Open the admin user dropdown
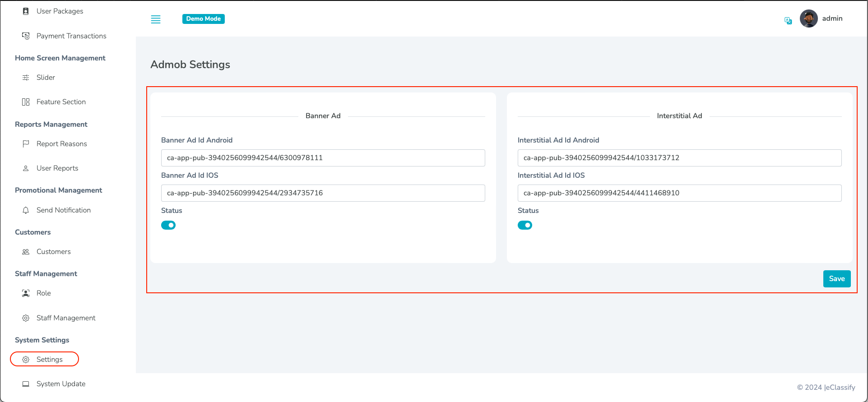This screenshot has height=402, width=868. click(832, 18)
